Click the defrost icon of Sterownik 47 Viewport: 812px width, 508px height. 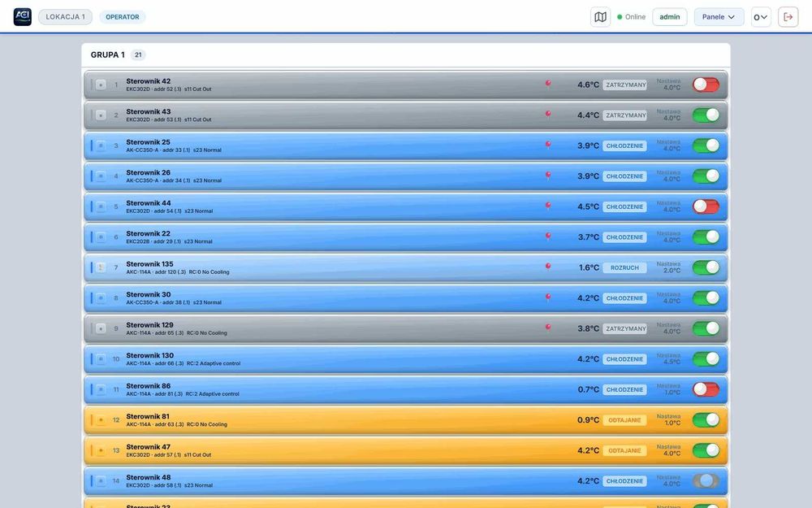101,450
